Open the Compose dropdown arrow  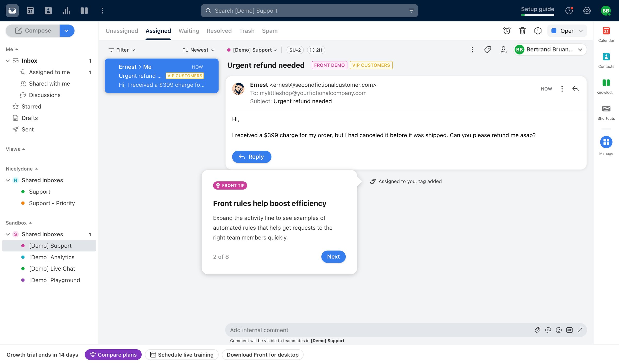click(x=67, y=31)
